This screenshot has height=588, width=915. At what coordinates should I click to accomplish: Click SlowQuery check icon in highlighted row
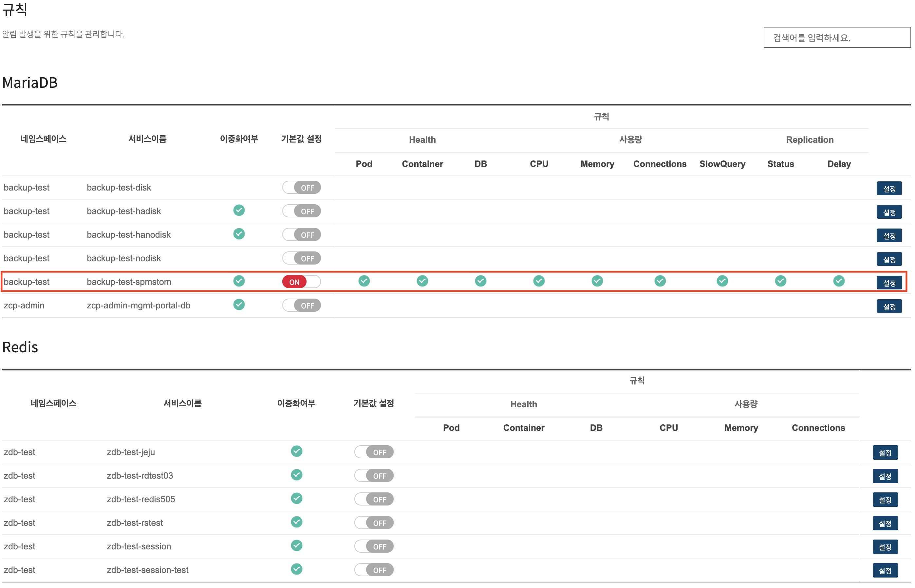722,281
